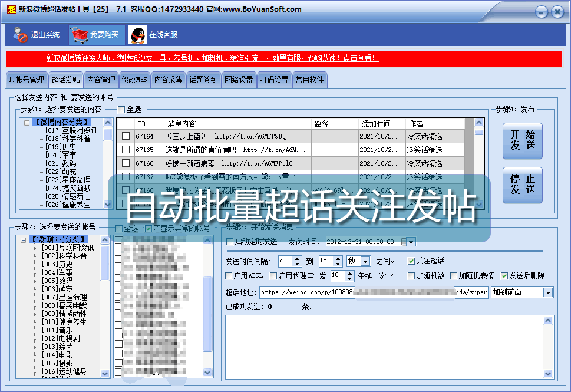Click the content category tree scrollbar thumb
Viewport: 571px width, 392px height.
coord(108,134)
